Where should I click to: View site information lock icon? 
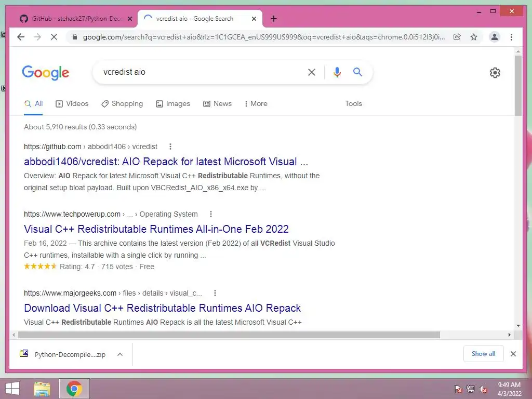75,37
